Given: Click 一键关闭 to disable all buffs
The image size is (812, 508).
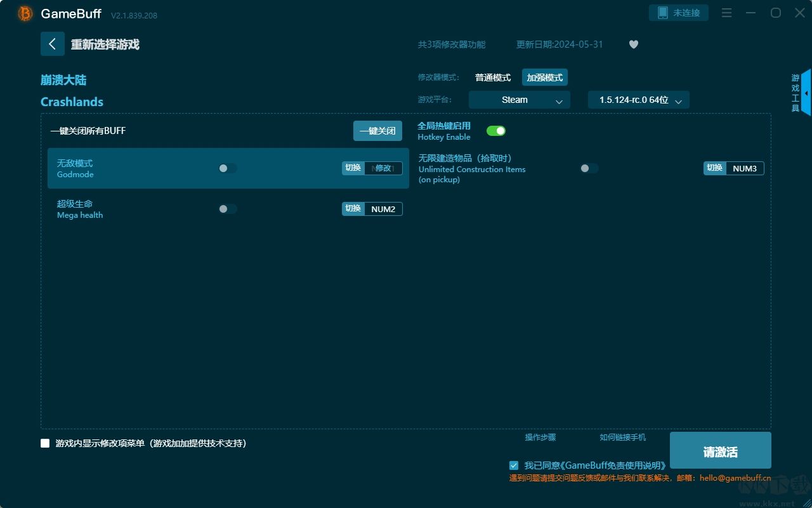Looking at the screenshot, I should [x=377, y=131].
